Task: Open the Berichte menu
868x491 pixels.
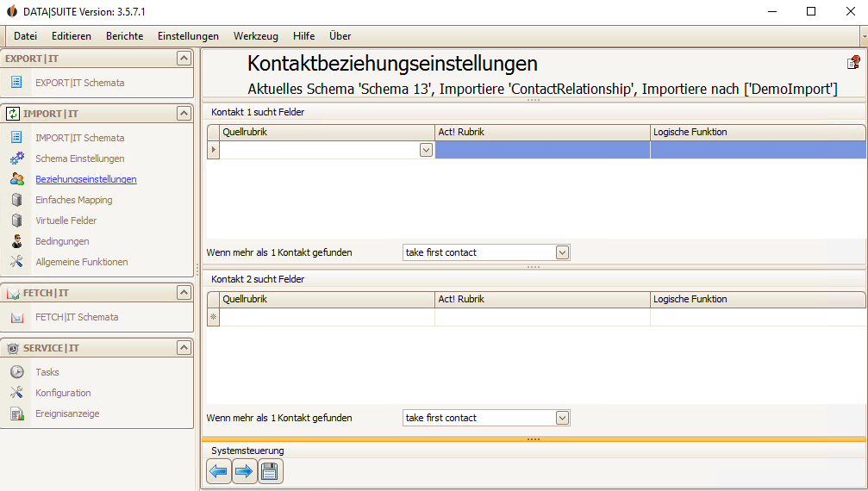Action: point(124,36)
